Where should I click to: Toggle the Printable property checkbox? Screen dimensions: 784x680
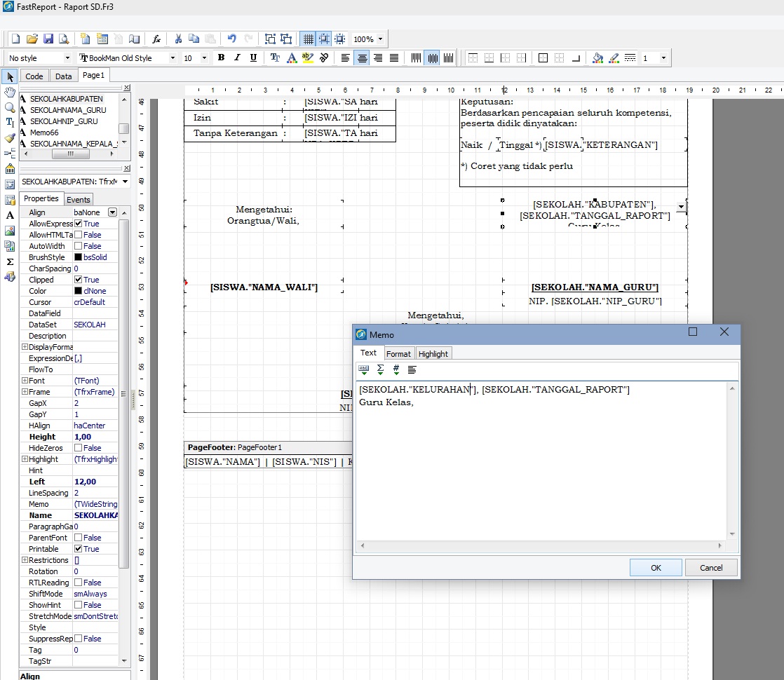point(79,549)
